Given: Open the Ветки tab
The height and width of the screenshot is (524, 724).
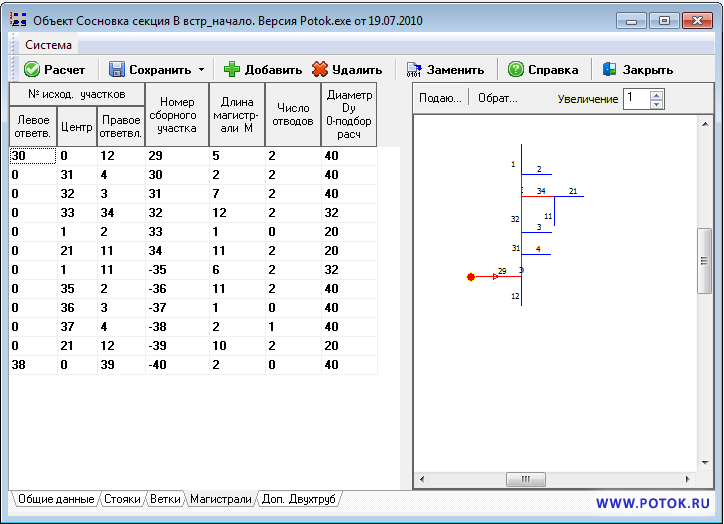Looking at the screenshot, I should click(165, 498).
